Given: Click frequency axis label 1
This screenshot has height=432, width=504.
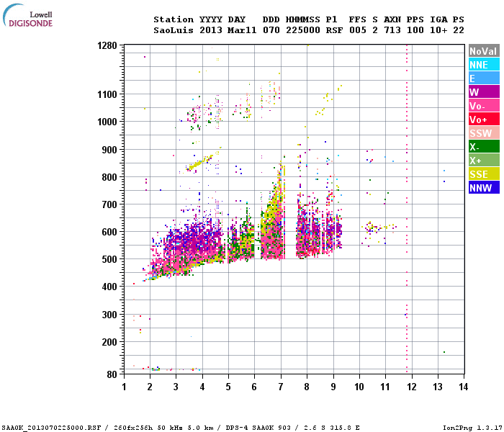Looking at the screenshot, I should point(124,387).
